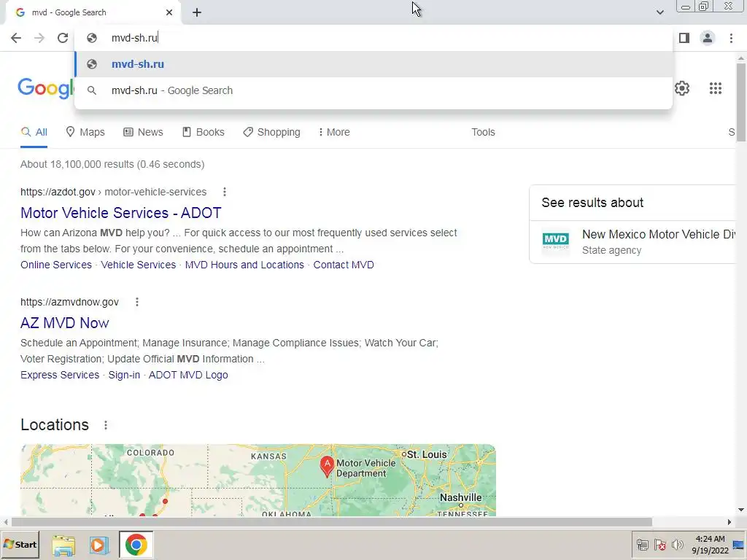The height and width of the screenshot is (560, 747).
Task: Follow the Express Services sitelink
Action: click(60, 375)
